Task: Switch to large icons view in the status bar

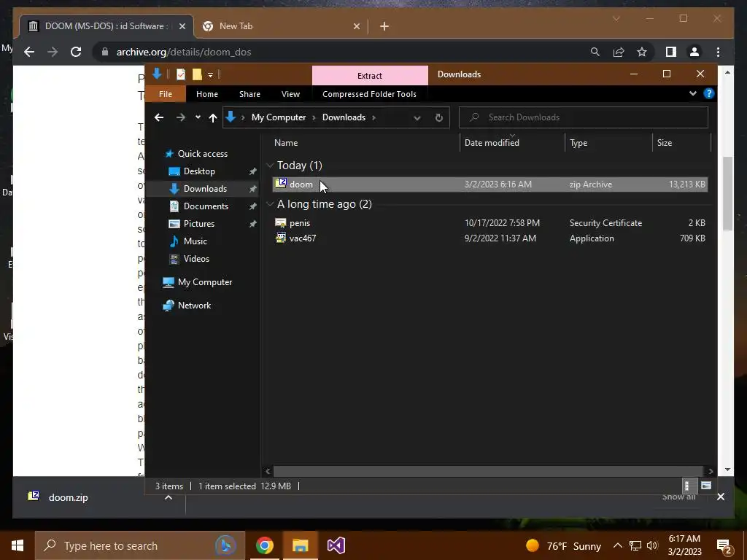Action: (706, 486)
